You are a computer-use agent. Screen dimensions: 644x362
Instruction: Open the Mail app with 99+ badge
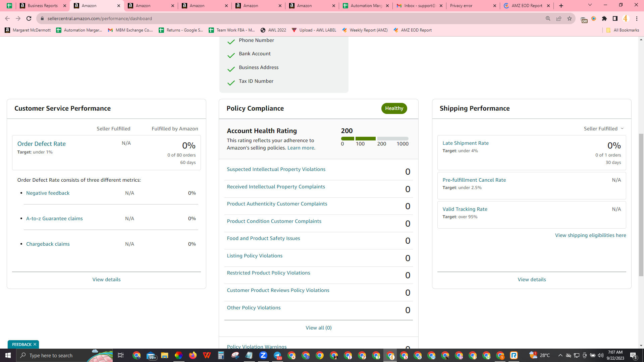(x=151, y=355)
